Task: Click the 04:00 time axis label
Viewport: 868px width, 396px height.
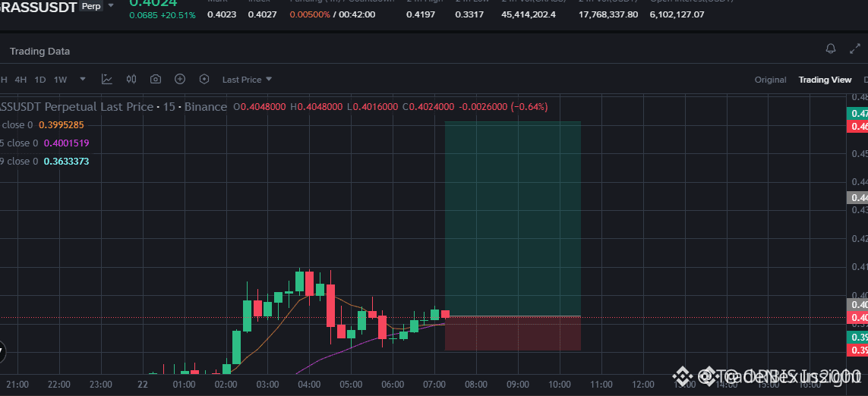Action: 309,385
